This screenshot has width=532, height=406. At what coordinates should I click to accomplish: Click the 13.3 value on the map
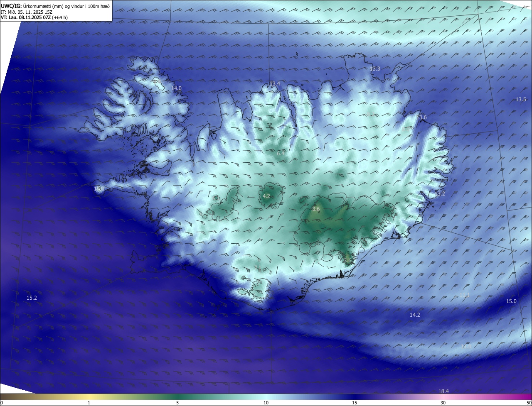pyautogui.click(x=375, y=69)
